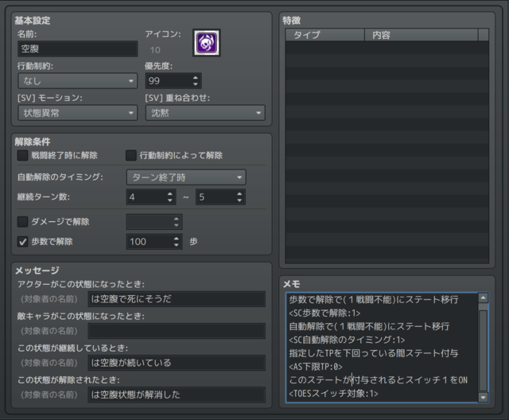Click the タイプ column header in 特徴
This screenshot has height=420, width=509.
click(x=324, y=35)
